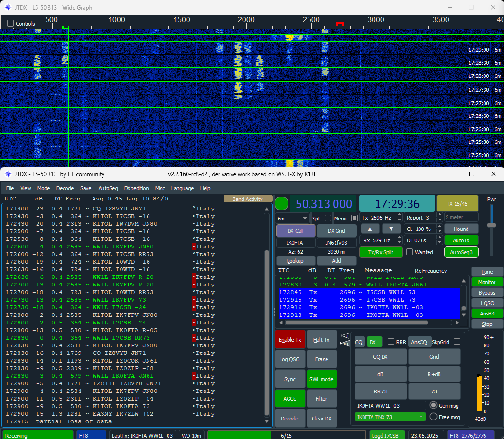Open the View menu
The width and height of the screenshot is (504, 439).
click(x=26, y=188)
